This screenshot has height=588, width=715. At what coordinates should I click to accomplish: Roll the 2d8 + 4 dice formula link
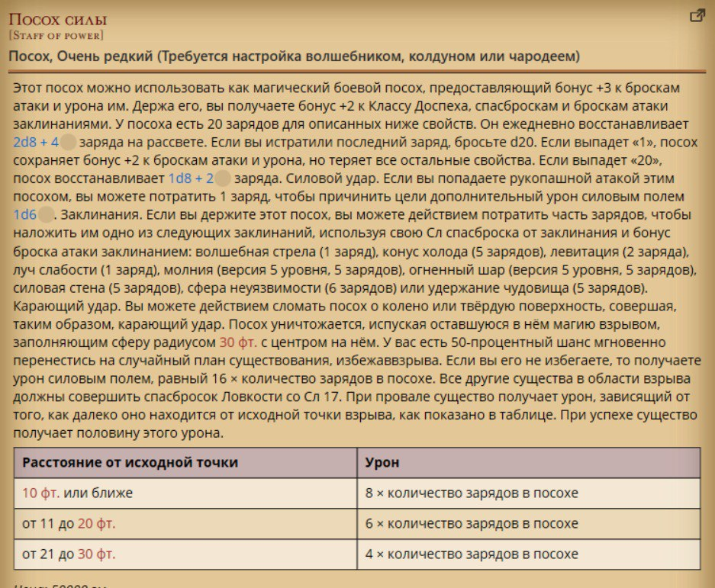36,142
